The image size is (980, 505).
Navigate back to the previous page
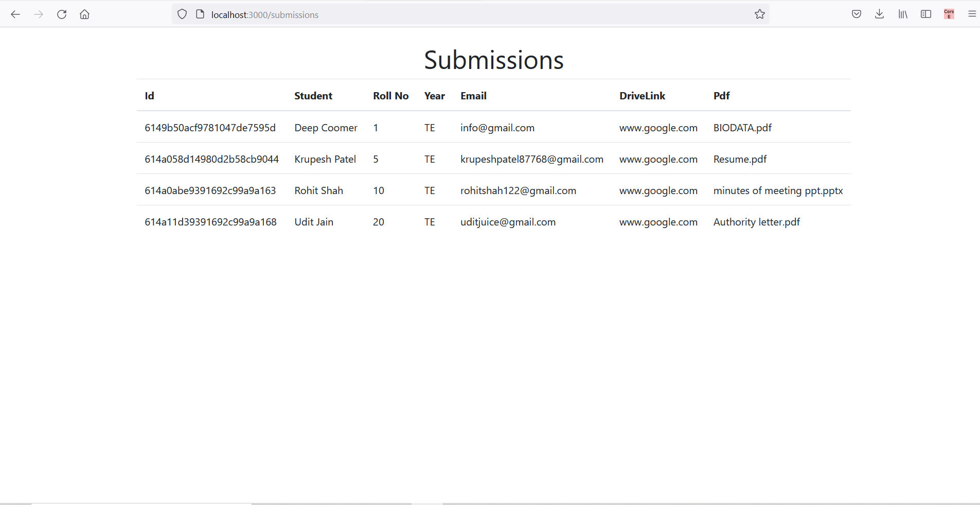(x=15, y=14)
